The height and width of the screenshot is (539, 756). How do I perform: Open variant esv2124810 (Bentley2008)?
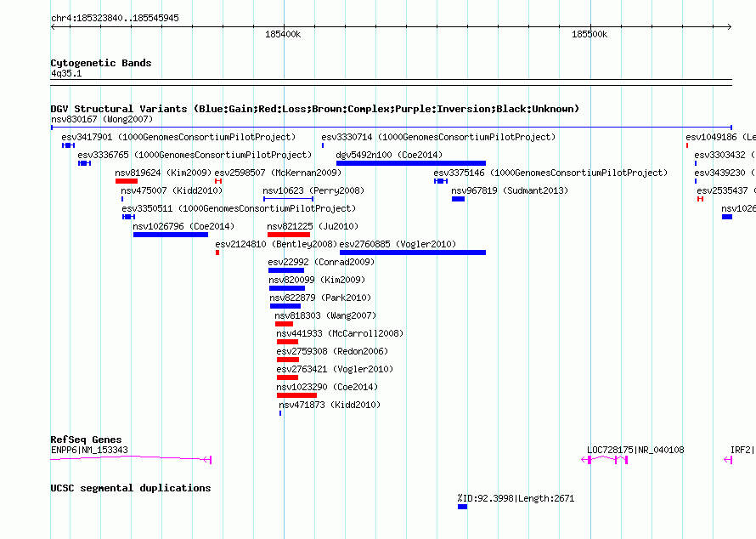pos(276,244)
